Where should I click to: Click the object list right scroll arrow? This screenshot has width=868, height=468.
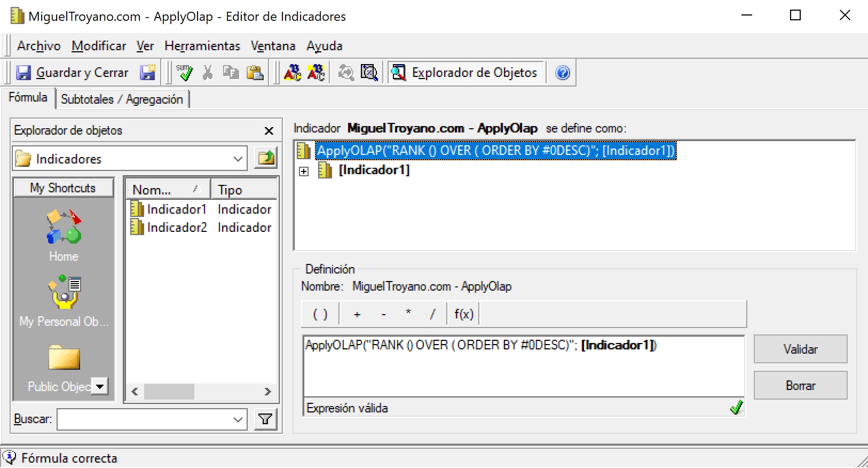click(268, 392)
